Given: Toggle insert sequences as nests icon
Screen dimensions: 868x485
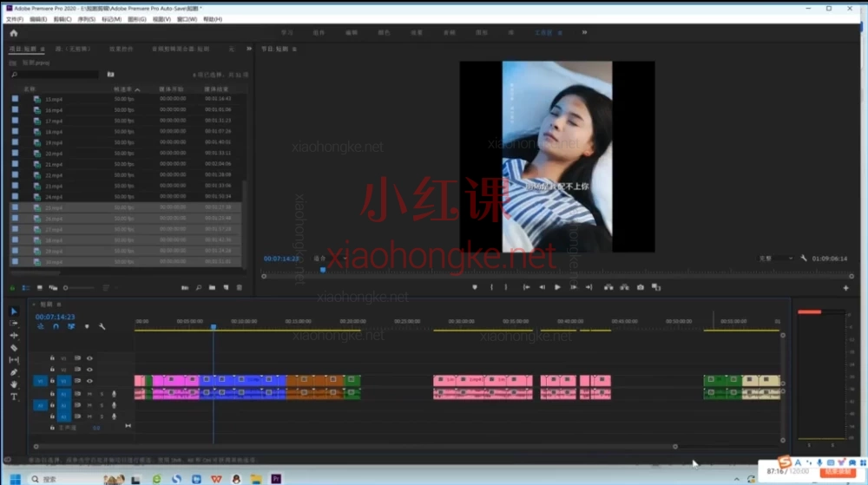Looking at the screenshot, I should click(x=41, y=327).
